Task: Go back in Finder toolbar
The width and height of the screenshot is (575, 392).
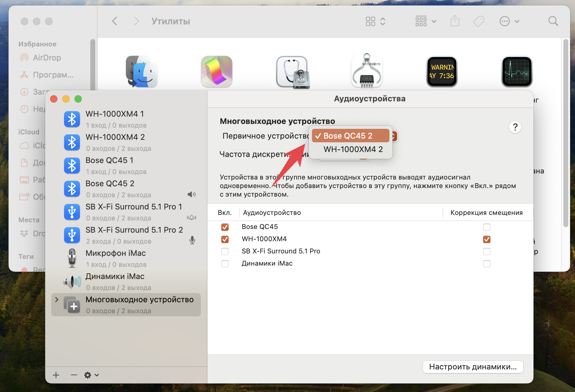Action: [x=115, y=21]
